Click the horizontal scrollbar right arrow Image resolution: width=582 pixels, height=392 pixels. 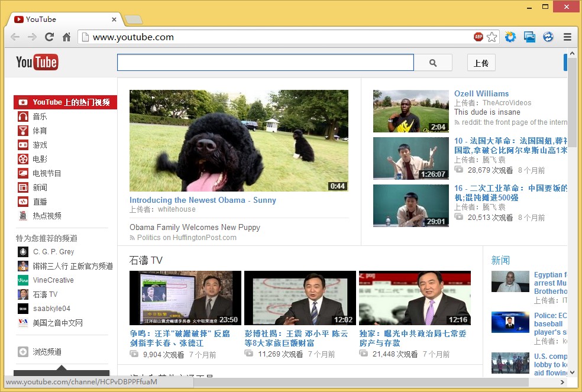tap(562, 382)
